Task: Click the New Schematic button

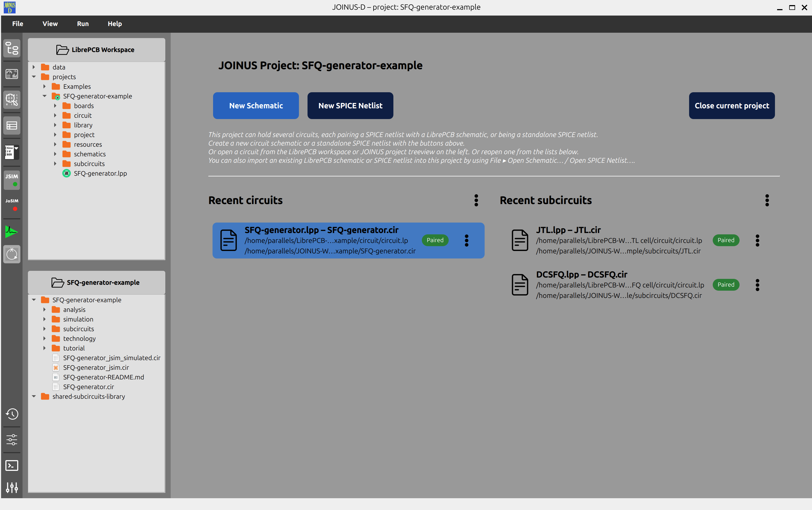Action: click(256, 105)
